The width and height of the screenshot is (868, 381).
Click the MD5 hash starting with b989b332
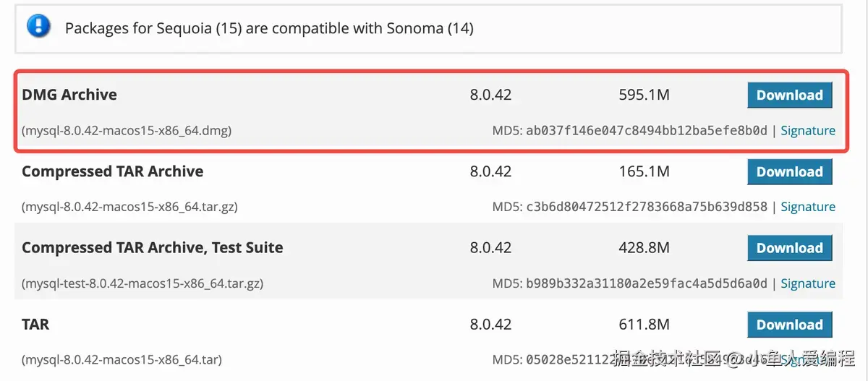point(646,283)
